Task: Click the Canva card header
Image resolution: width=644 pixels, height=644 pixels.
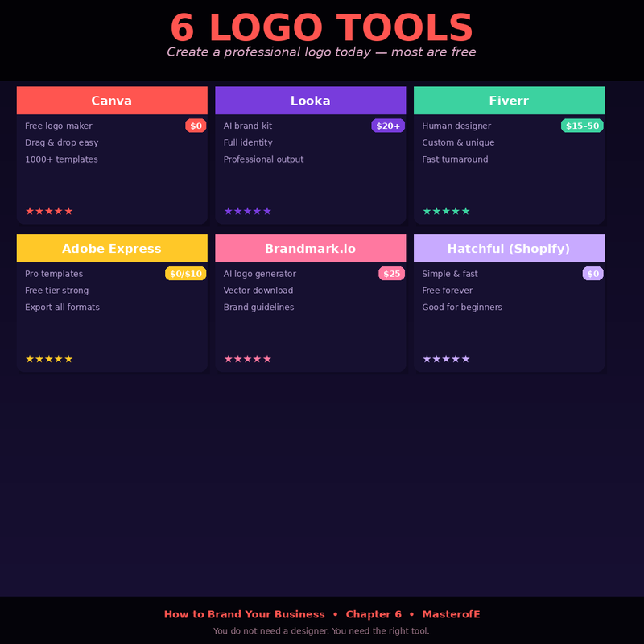Action: (112, 100)
